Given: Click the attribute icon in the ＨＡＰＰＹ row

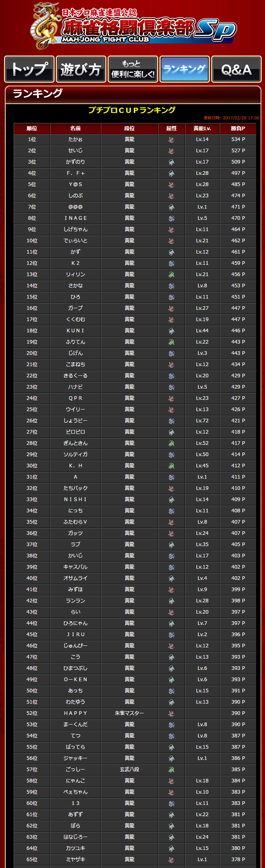Looking at the screenshot, I should (171, 714).
